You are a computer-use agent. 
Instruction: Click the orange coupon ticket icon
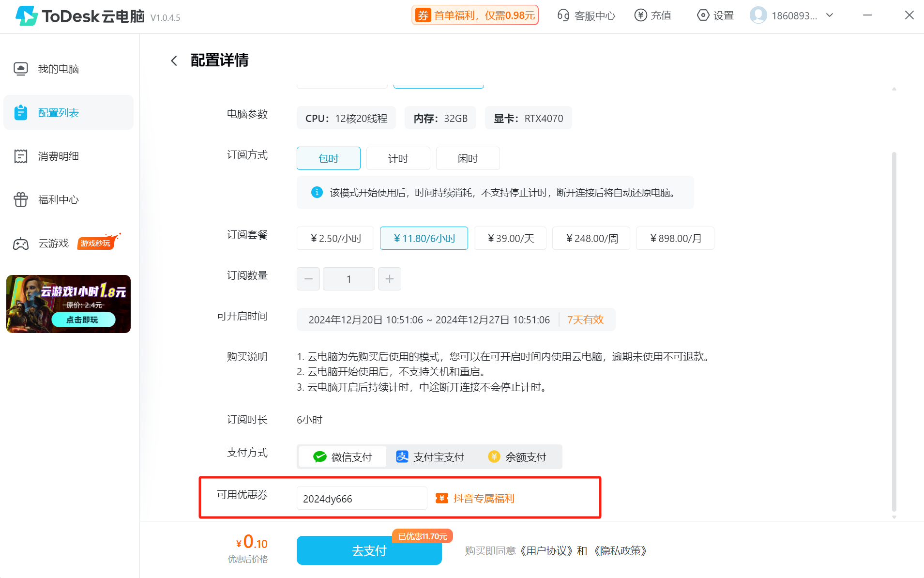442,498
